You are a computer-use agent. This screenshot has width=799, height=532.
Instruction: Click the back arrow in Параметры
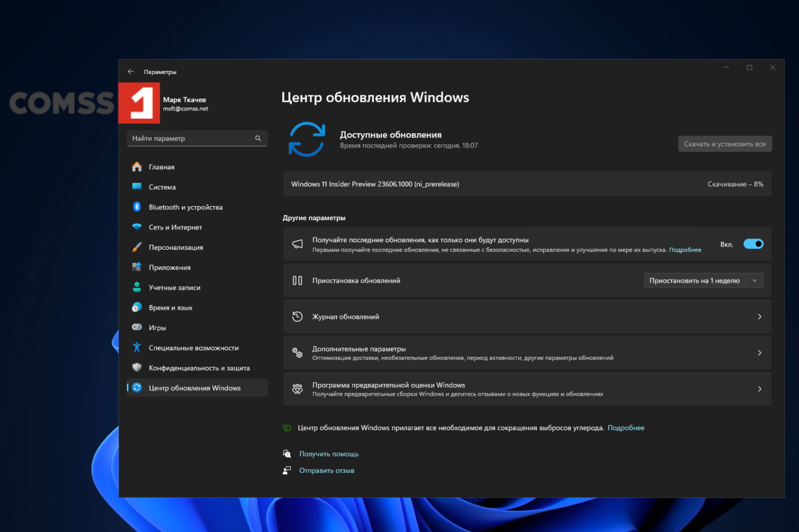coord(131,71)
